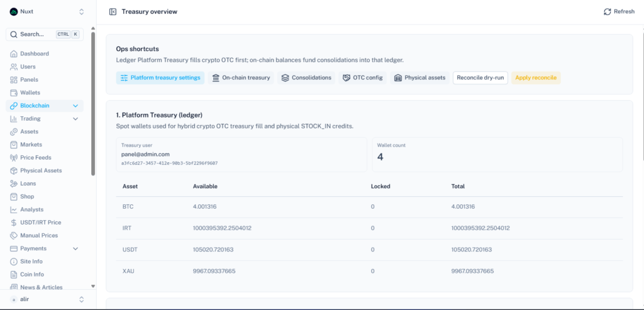Click the Shop bag icon
The width and height of the screenshot is (644, 310).
click(14, 197)
